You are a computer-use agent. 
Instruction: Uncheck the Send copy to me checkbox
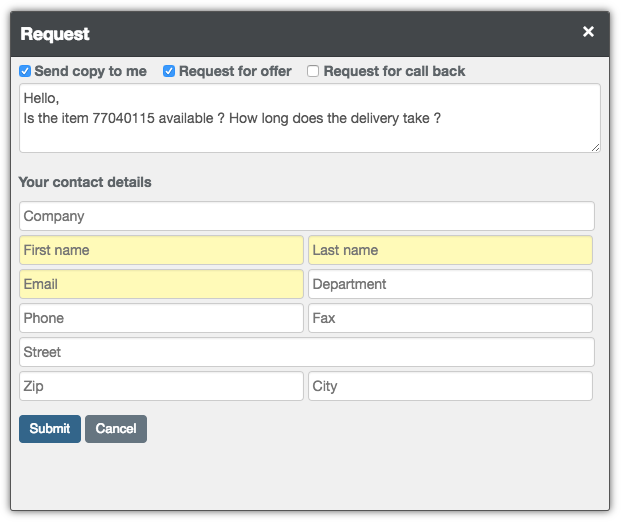[25, 71]
